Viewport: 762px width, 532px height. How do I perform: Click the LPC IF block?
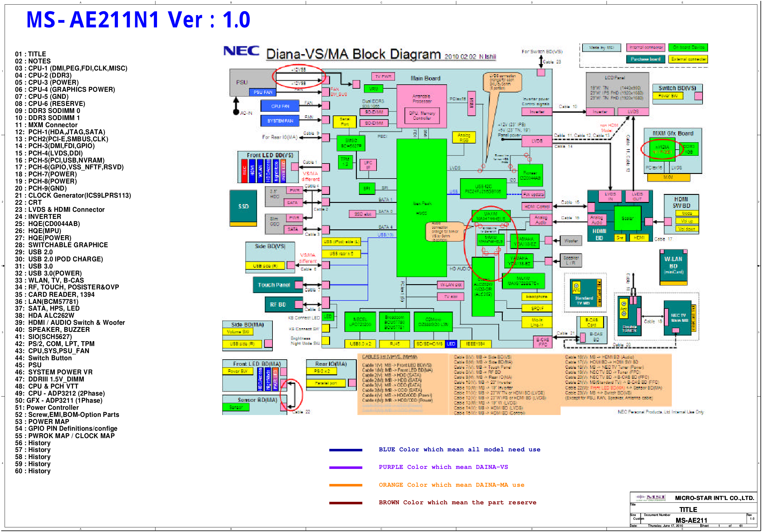coord(368,165)
